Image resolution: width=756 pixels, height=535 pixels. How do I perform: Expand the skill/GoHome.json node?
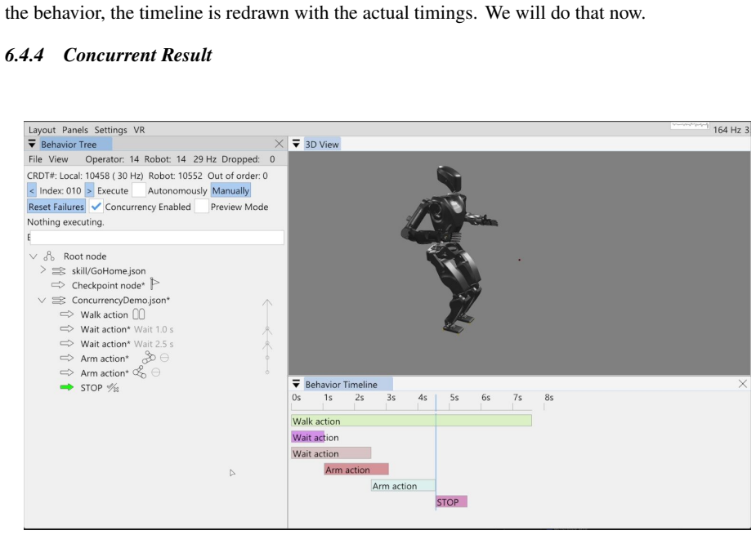(x=43, y=270)
